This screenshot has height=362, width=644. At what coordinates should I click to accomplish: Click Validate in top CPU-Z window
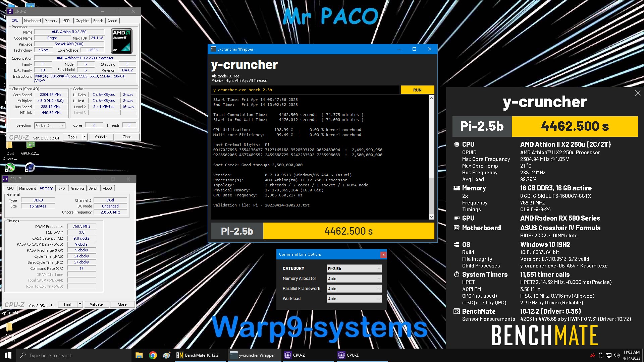[x=101, y=137]
